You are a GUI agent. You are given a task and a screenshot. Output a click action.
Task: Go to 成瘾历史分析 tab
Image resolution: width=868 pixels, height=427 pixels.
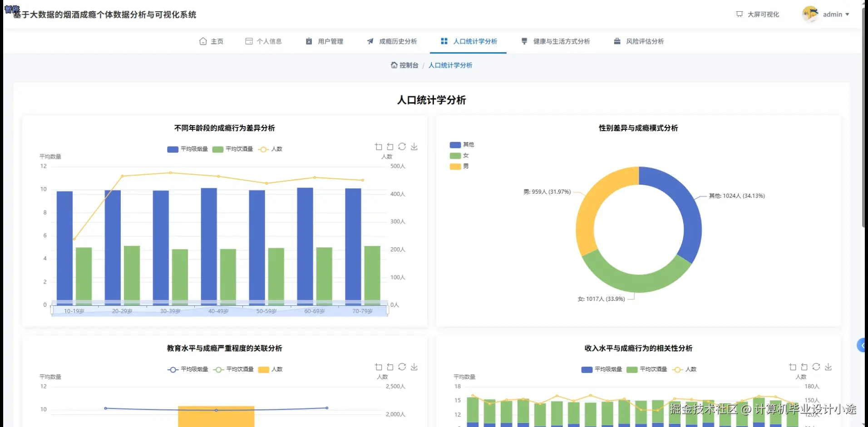click(391, 41)
